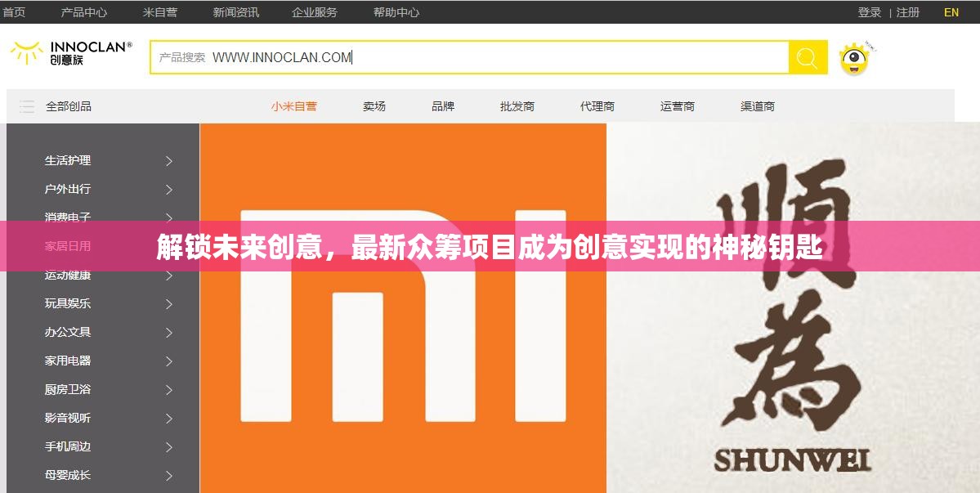Choose the 渠道商 tab
The height and width of the screenshot is (493, 980).
point(758,107)
